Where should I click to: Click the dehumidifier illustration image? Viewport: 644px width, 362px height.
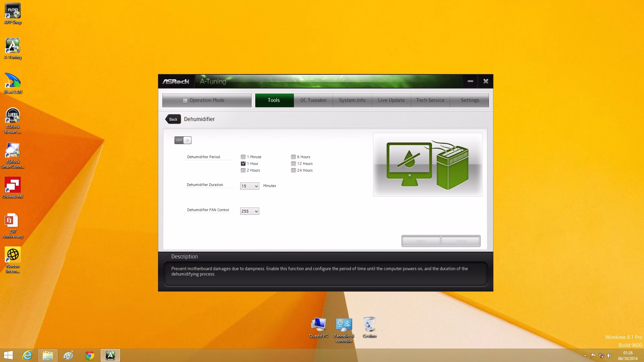tap(428, 165)
